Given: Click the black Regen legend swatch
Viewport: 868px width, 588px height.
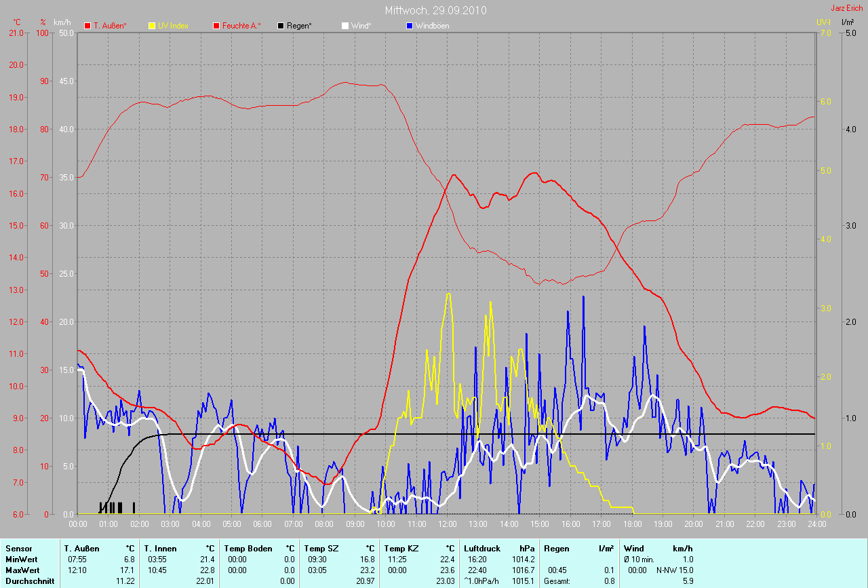Looking at the screenshot, I should pos(281,26).
